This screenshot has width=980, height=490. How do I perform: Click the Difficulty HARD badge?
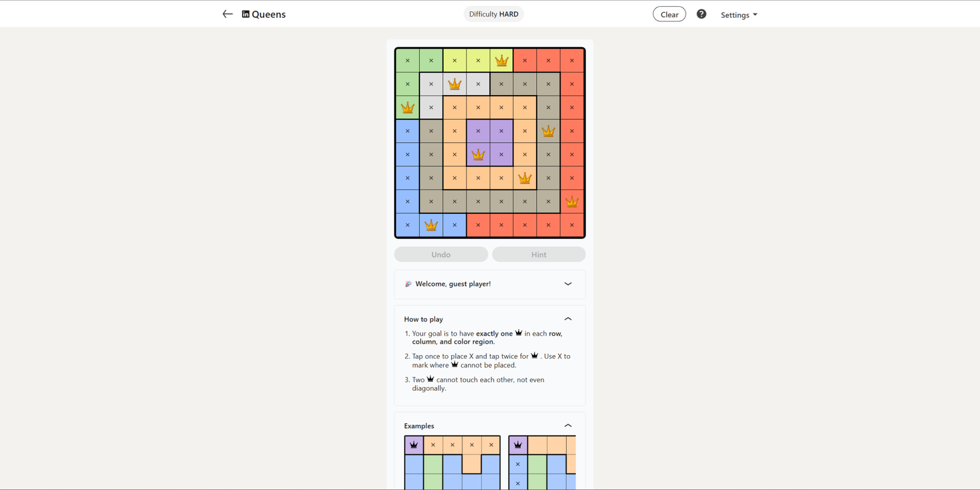(x=494, y=14)
